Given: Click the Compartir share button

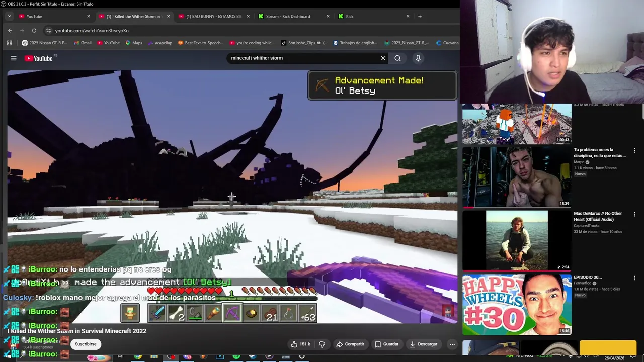Looking at the screenshot, I should [350, 344].
